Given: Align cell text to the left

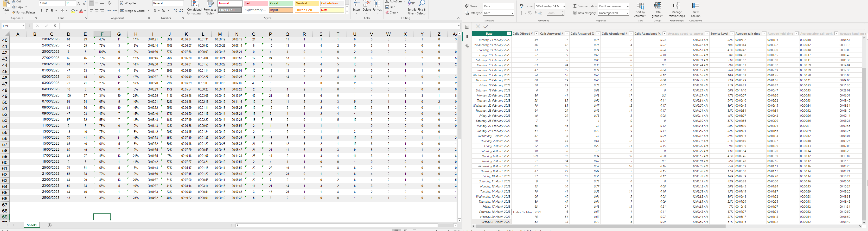Looking at the screenshot, I should coord(91,11).
